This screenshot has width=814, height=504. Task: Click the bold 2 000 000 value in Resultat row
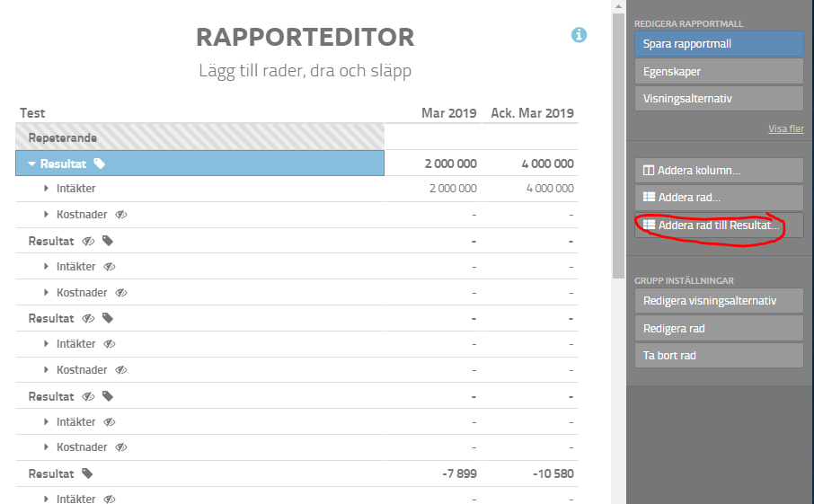pyautogui.click(x=451, y=164)
